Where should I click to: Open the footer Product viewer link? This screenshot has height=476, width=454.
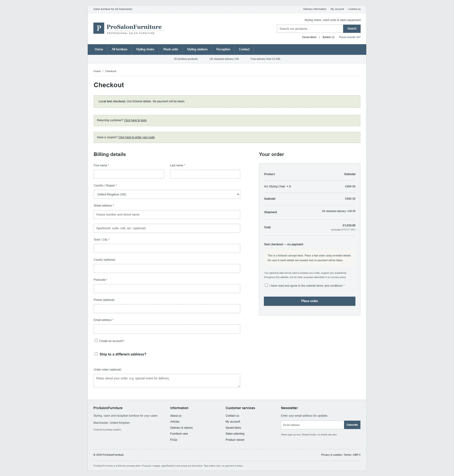coord(235,440)
